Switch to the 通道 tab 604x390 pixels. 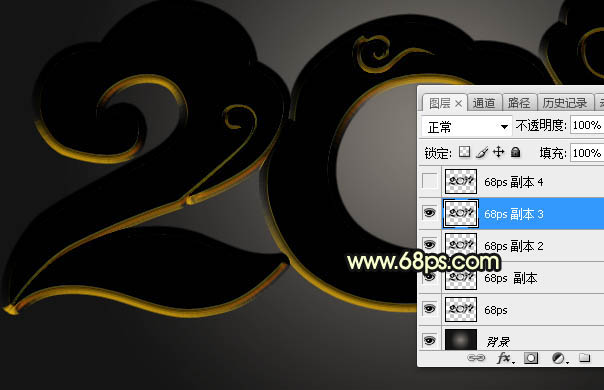pyautogui.click(x=484, y=103)
